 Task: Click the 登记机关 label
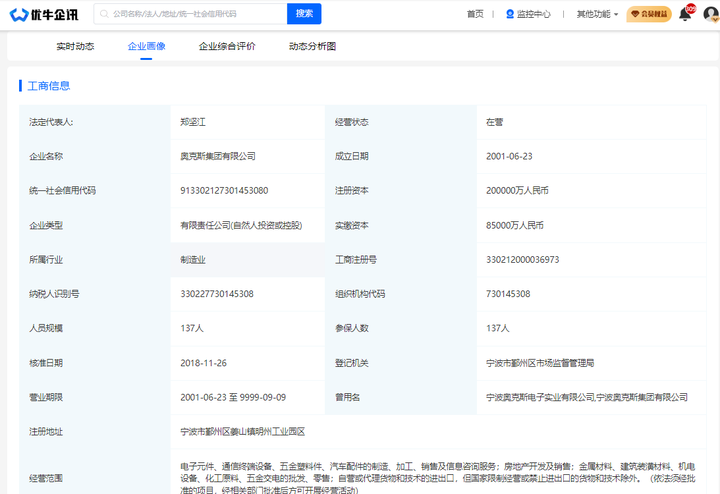pos(352,363)
